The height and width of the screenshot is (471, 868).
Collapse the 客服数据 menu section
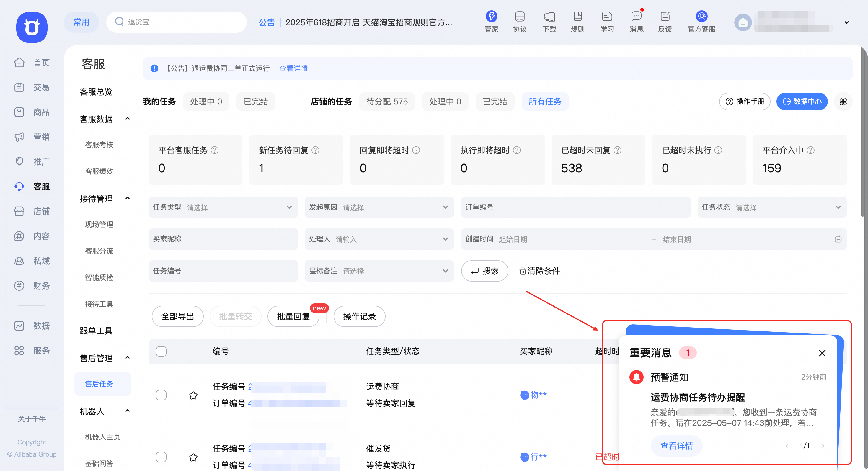(x=127, y=119)
